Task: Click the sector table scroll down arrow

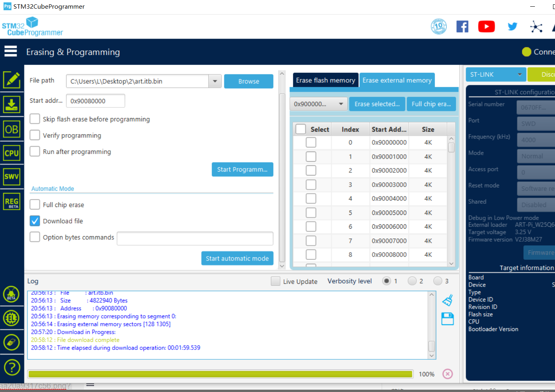Action: pos(451,263)
